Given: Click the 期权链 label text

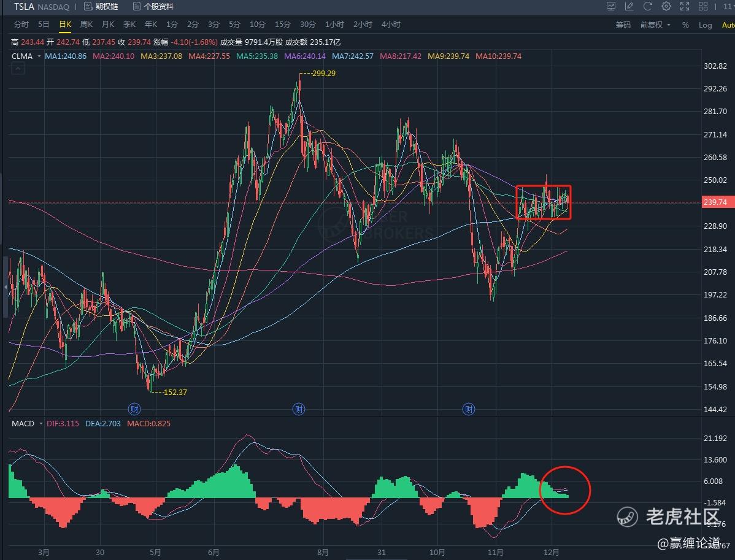Looking at the screenshot, I should pos(106,7).
